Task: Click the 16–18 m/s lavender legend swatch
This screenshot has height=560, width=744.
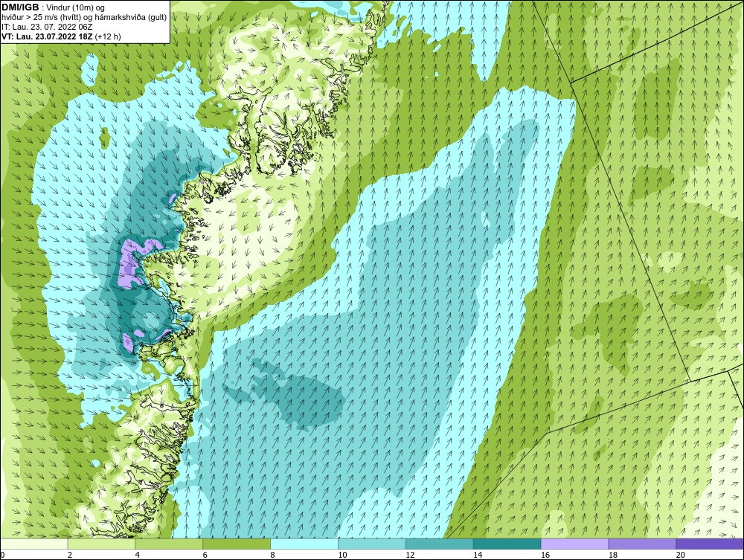Action: coord(574,544)
